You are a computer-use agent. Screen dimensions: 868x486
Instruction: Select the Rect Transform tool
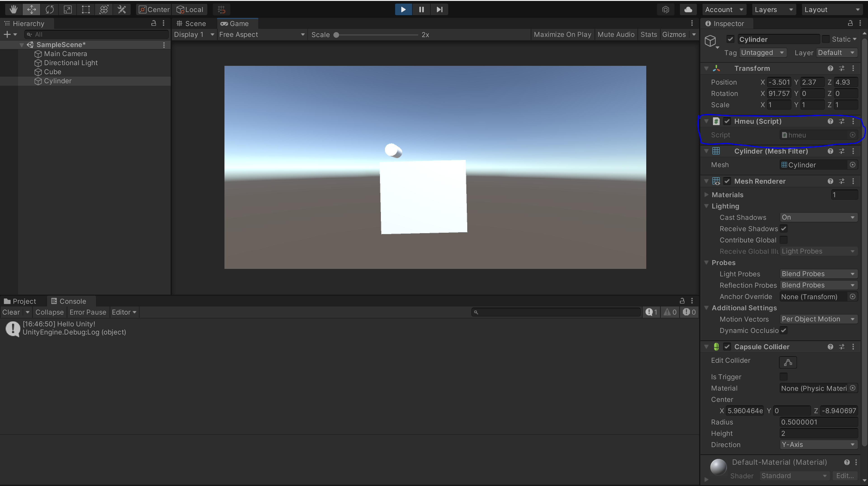(x=86, y=9)
